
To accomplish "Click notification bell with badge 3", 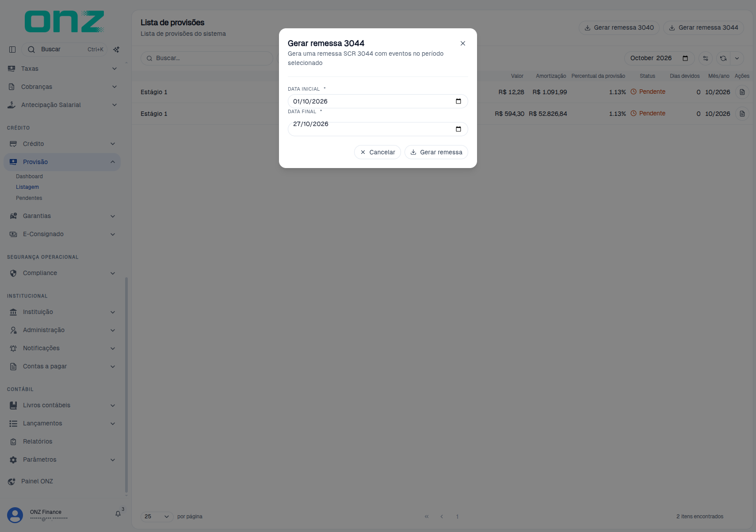I will [118, 513].
